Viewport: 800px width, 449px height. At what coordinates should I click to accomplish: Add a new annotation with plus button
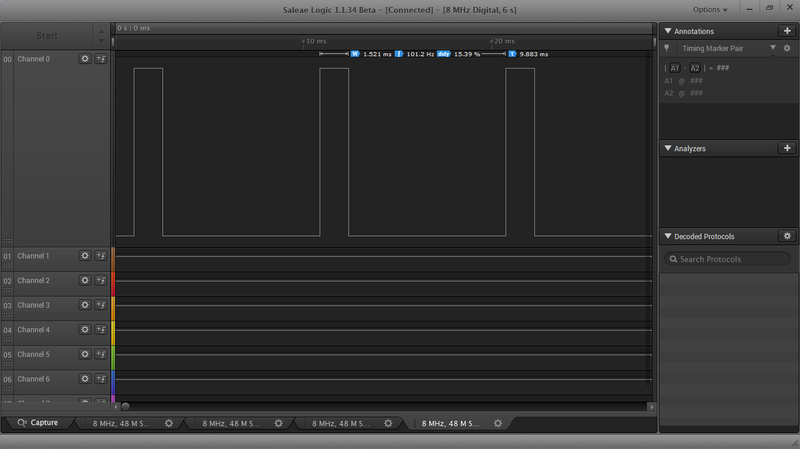(x=787, y=31)
